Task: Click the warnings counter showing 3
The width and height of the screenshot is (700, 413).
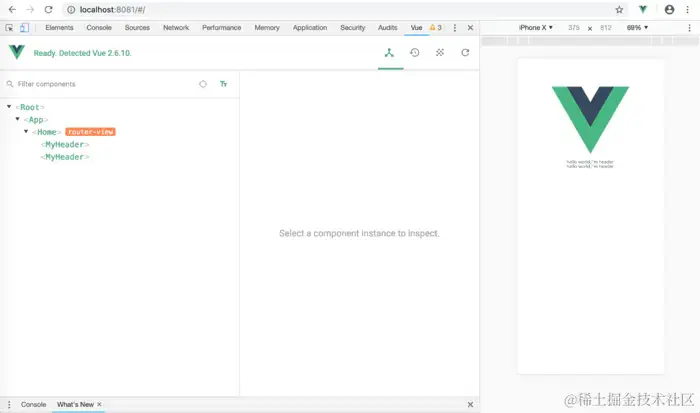Action: coord(436,28)
